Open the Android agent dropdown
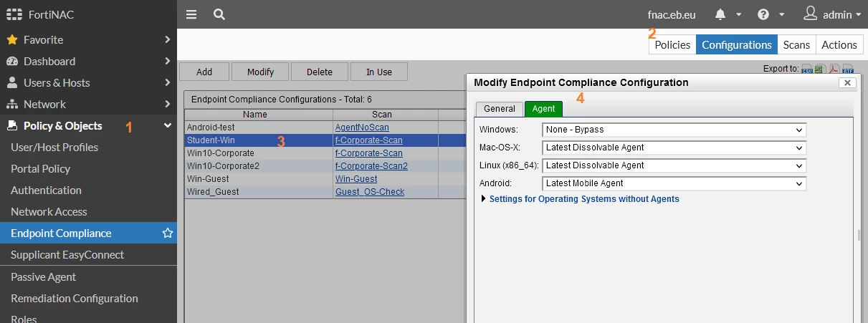868x323 pixels. [674, 183]
